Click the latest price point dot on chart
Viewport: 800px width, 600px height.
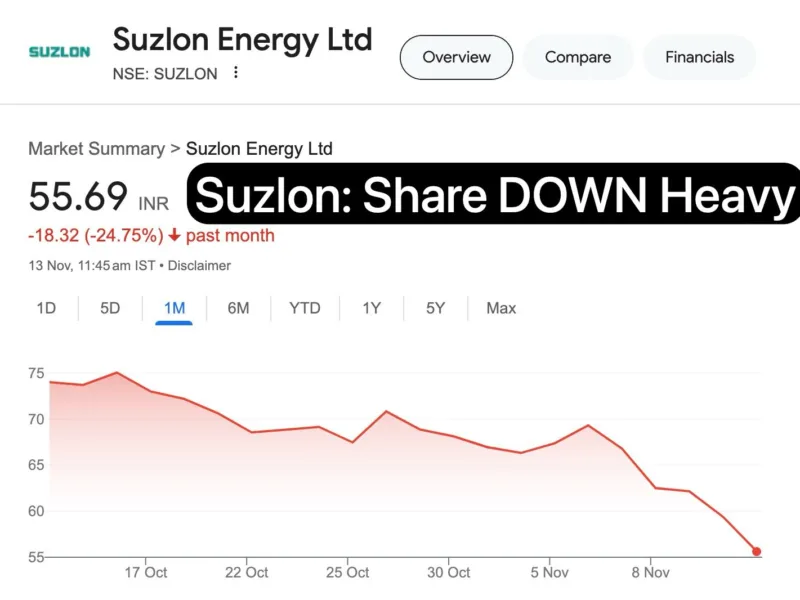pos(756,551)
